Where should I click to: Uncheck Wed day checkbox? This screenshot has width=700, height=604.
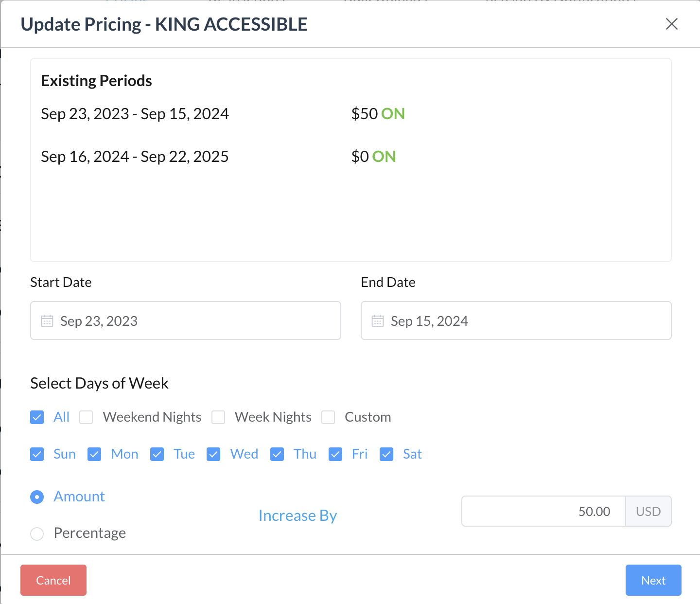click(x=213, y=454)
